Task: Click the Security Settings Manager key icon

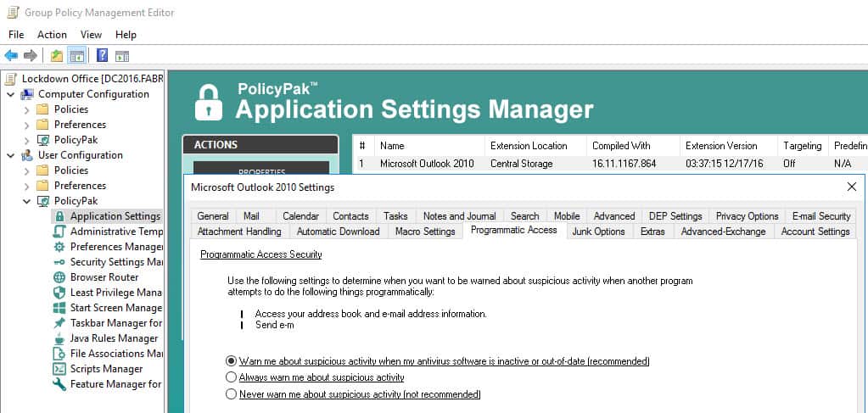Action: (59, 262)
